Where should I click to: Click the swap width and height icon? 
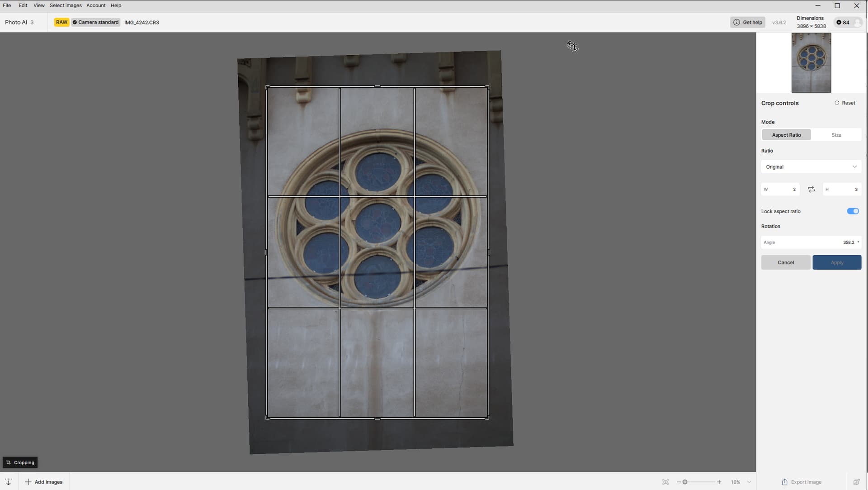click(x=811, y=189)
